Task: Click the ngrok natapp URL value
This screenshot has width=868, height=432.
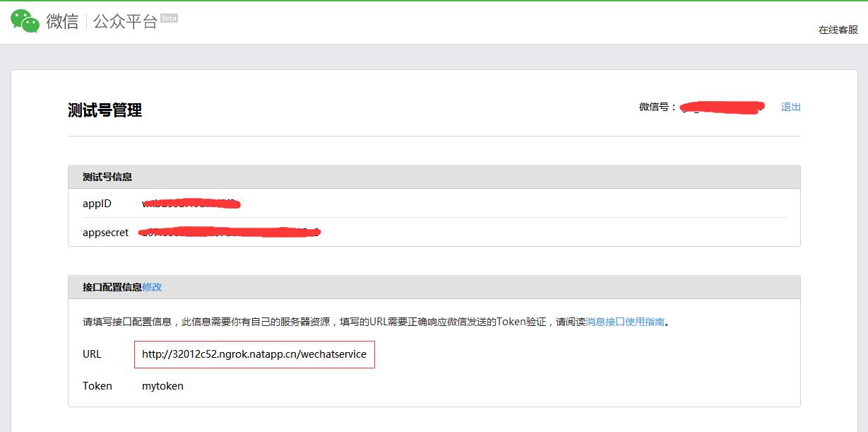Action: [x=254, y=354]
